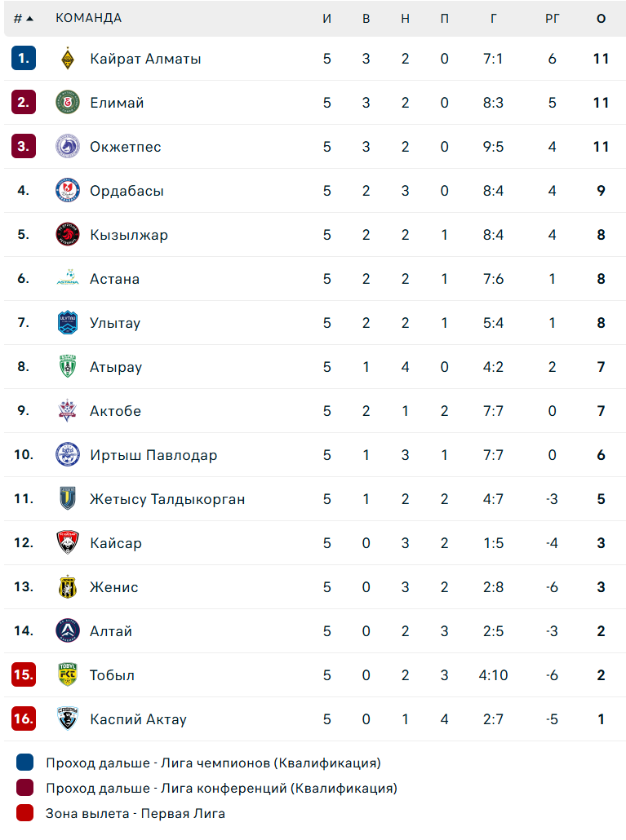This screenshot has height=840, width=626.
Task: Click the Zhenis yellow-black emblem
Action: point(68,587)
